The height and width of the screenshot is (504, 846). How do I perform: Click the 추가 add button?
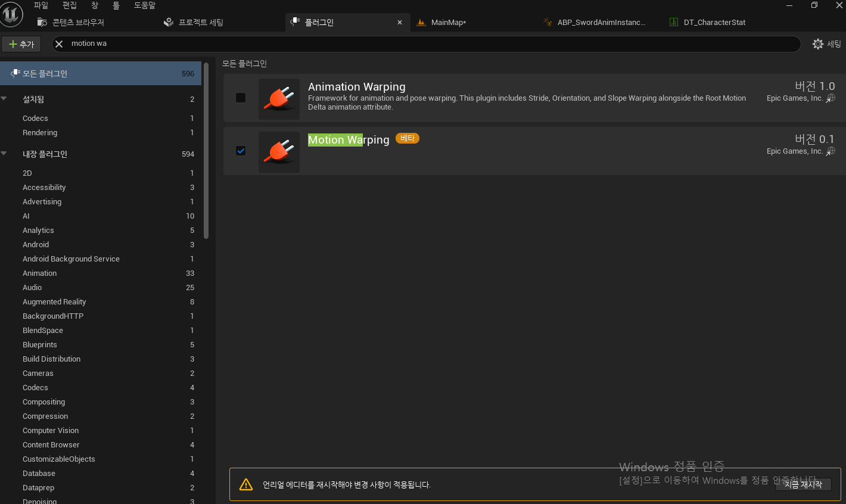[21, 44]
